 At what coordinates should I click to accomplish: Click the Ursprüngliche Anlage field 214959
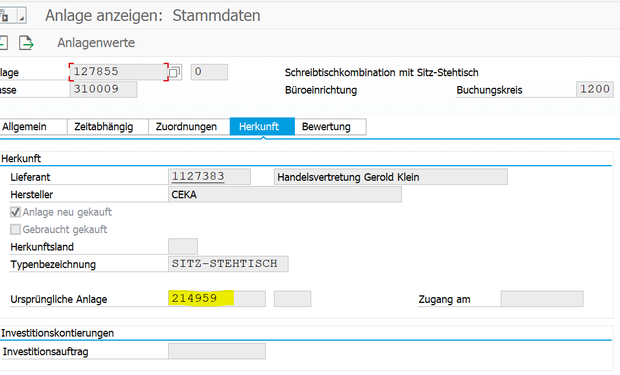click(x=217, y=299)
